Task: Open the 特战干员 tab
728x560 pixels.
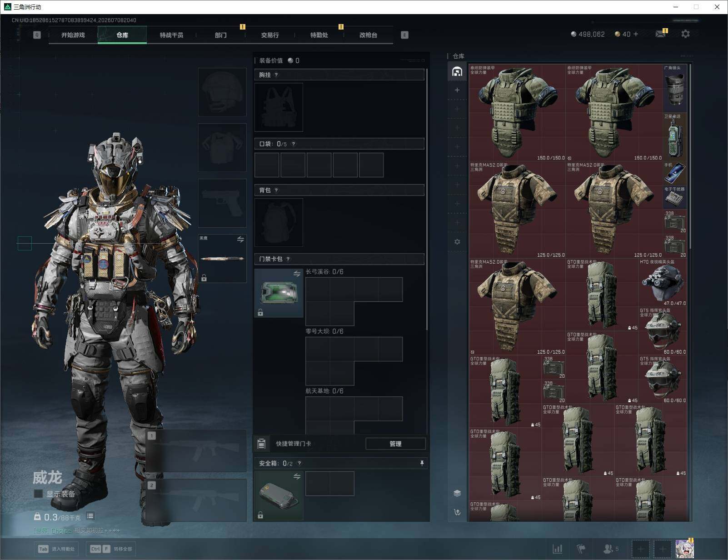Action: 171,35
